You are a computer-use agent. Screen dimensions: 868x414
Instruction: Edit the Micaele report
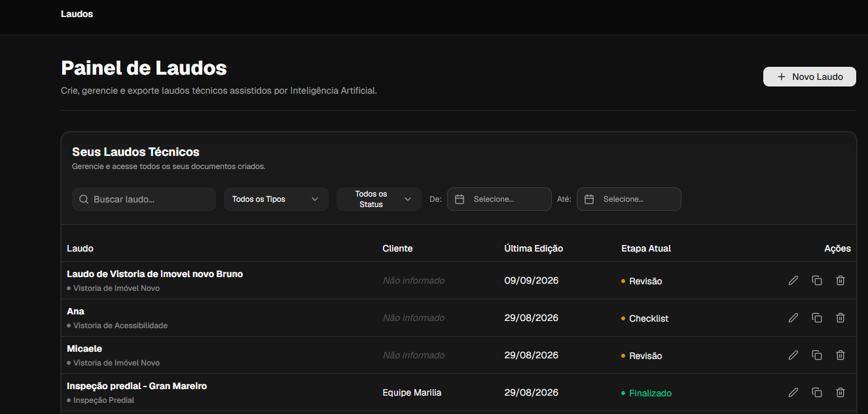[x=793, y=355]
